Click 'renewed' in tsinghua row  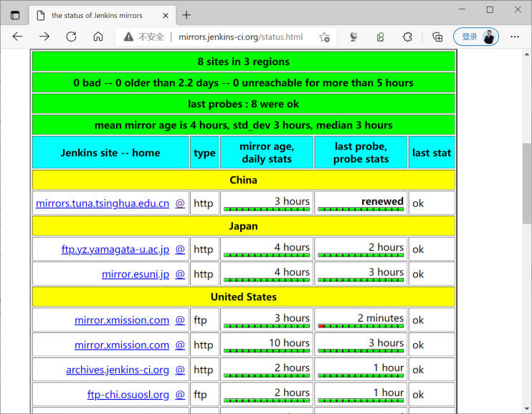[382, 201]
